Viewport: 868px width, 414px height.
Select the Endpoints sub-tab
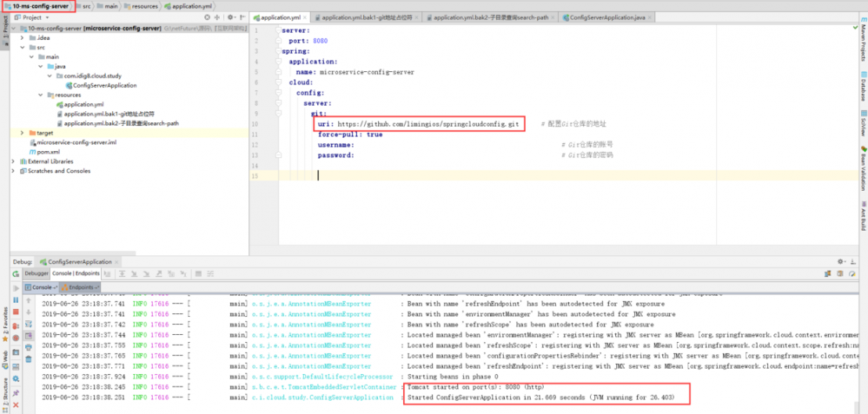[x=80, y=287]
